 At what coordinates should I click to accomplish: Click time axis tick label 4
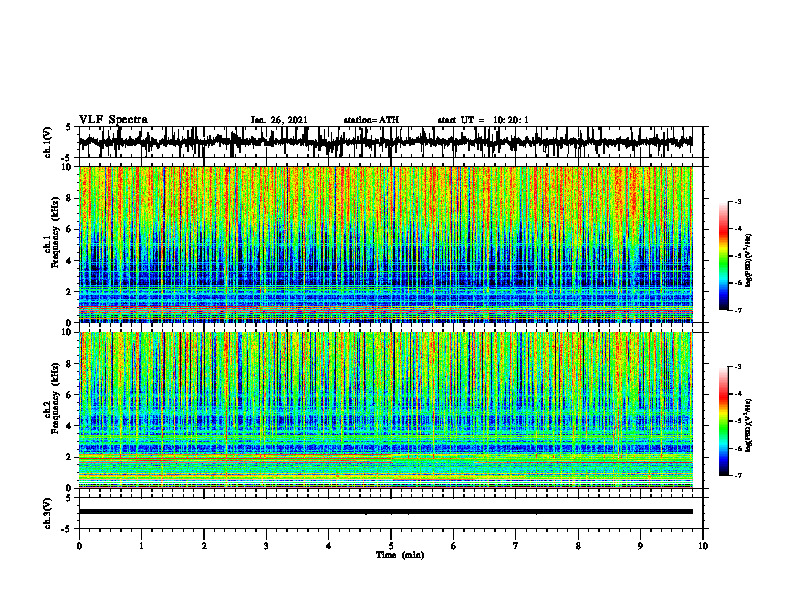[x=329, y=546]
